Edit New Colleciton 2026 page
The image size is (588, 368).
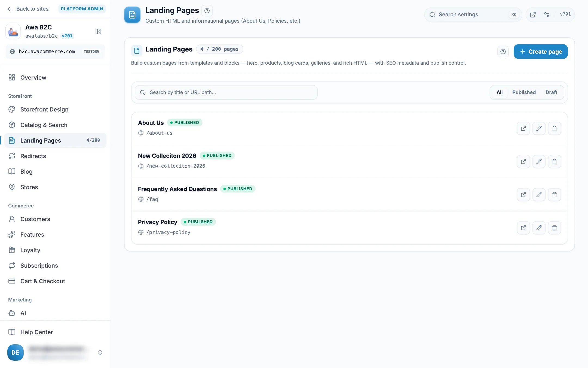(x=539, y=162)
